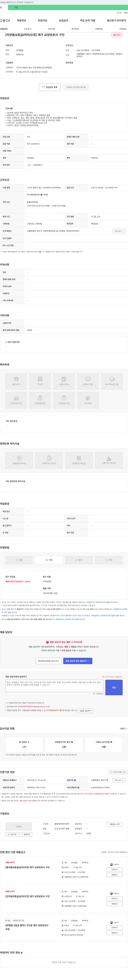Click the 고용24 site logo
Screen dimensions: 128x980
[x=5, y=20]
